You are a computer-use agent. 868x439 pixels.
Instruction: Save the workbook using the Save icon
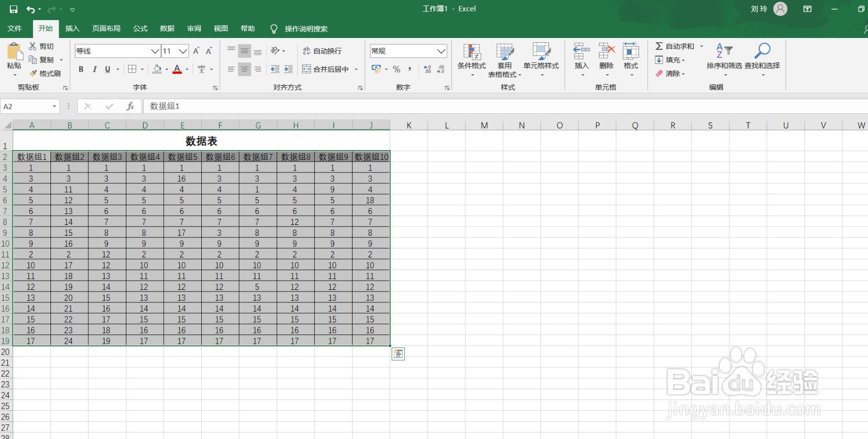tap(14, 9)
